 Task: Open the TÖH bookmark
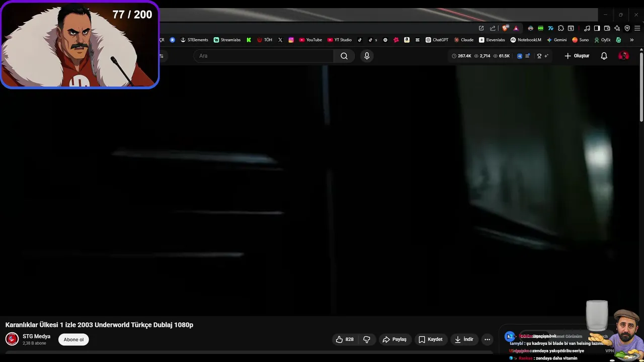[265, 40]
